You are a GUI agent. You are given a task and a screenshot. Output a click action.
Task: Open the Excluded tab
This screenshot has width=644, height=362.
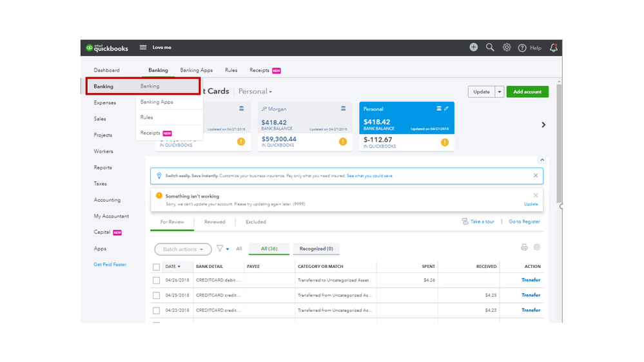255,222
